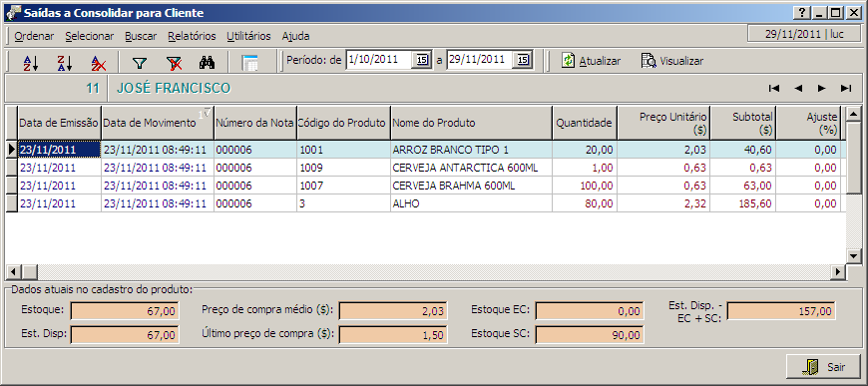
Task: Remove sorting with crossed A-Z icon
Action: [99, 62]
